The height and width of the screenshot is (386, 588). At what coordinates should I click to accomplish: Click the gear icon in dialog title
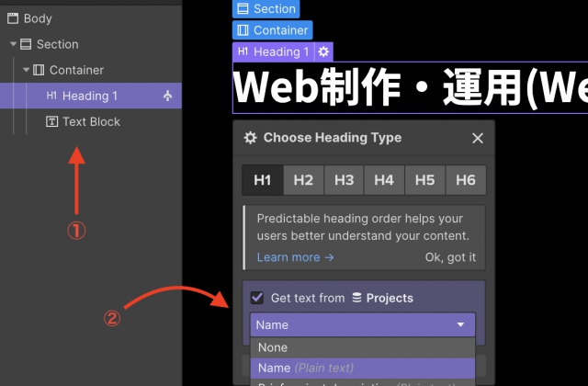pos(251,138)
